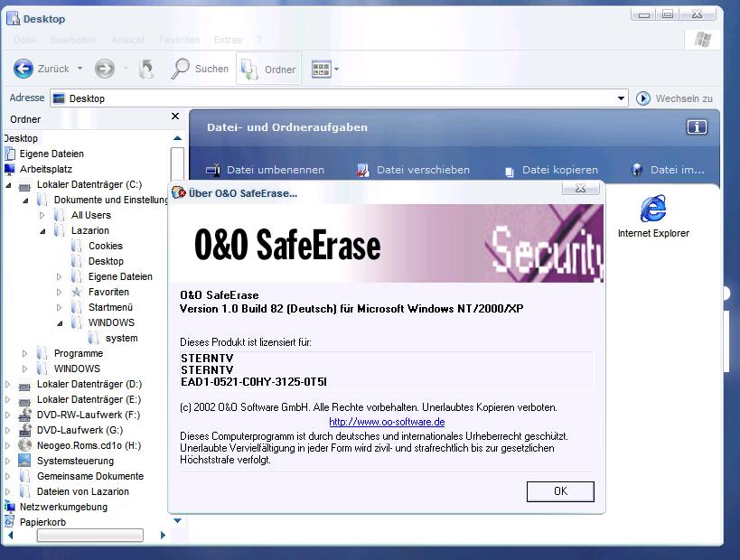
Task: Click the Wechseln zu go button
Action: tap(674, 98)
